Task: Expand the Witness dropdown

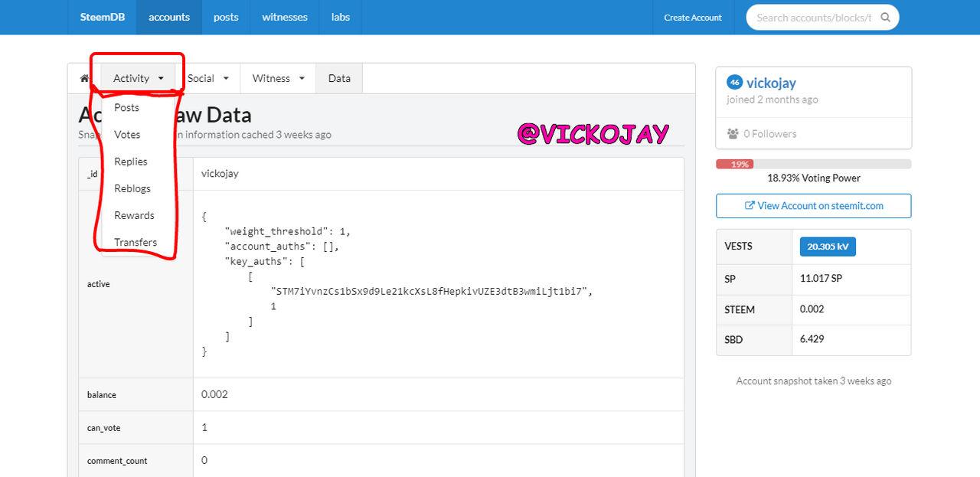Action: tap(279, 78)
